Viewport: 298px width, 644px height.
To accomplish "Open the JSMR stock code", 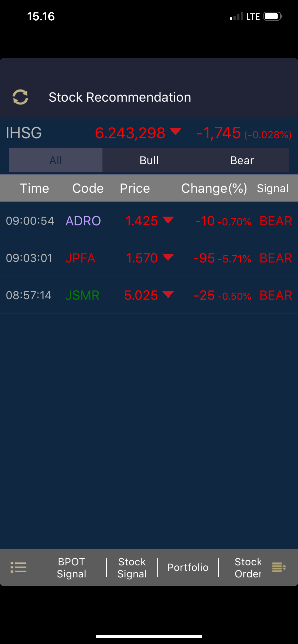I will 82,295.
